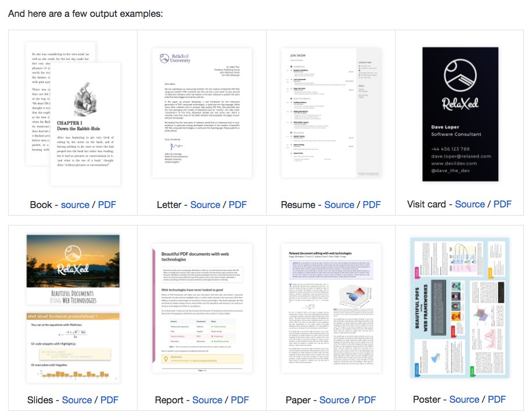The image size is (532, 419).
Task: Open the Resume Source link
Action: (x=339, y=205)
